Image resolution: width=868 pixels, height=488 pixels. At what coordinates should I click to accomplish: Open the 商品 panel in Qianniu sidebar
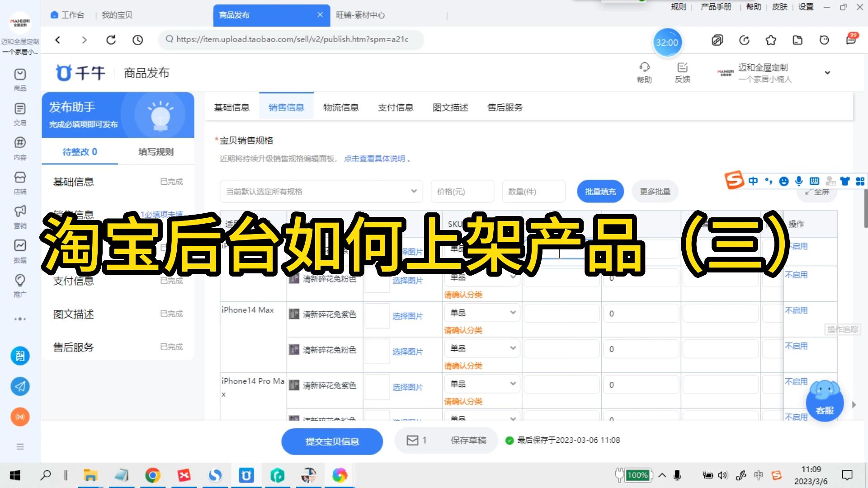[x=20, y=79]
